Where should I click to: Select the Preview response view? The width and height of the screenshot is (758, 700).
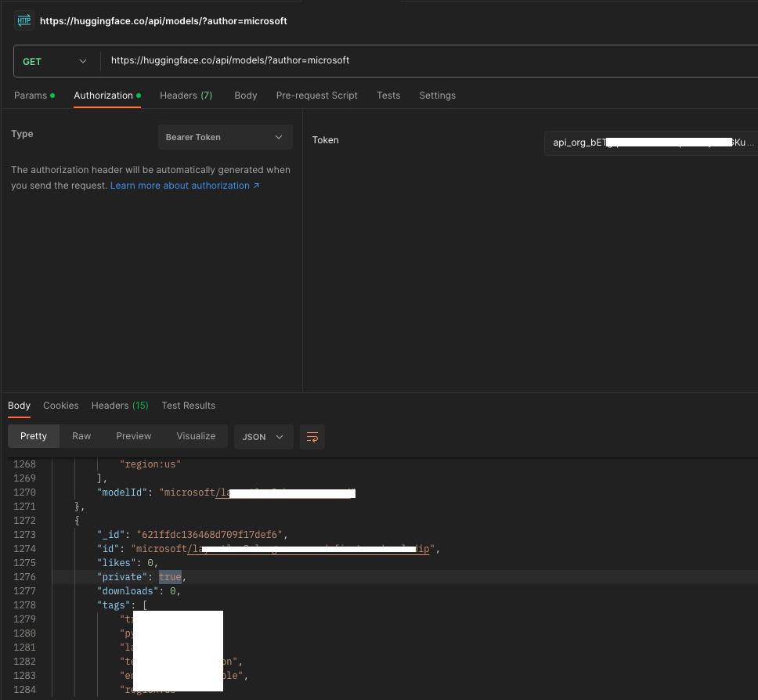click(133, 435)
